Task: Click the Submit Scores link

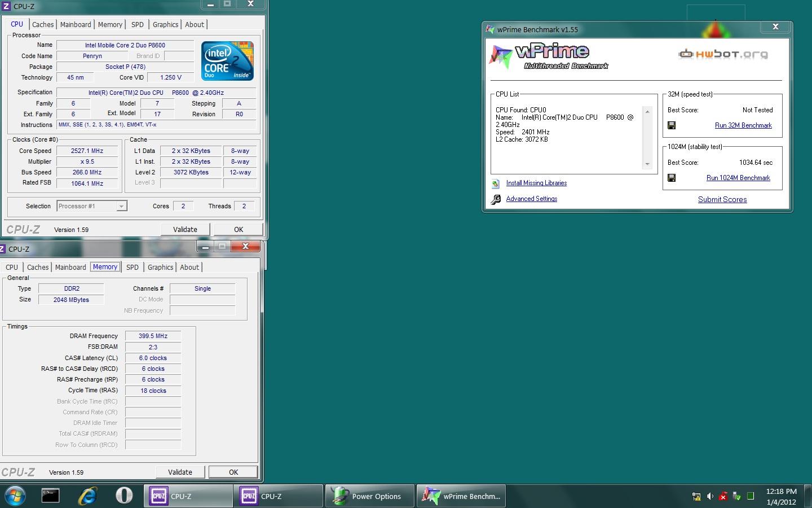Action: point(722,199)
